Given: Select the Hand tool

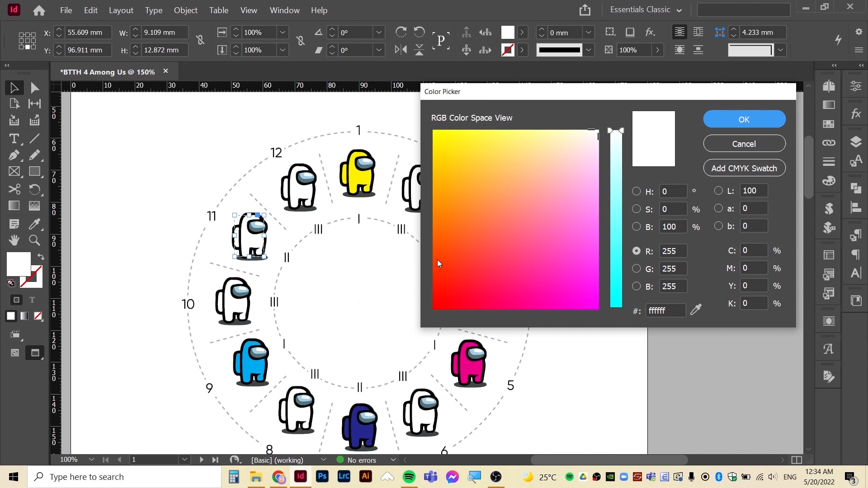Looking at the screenshot, I should click(14, 240).
